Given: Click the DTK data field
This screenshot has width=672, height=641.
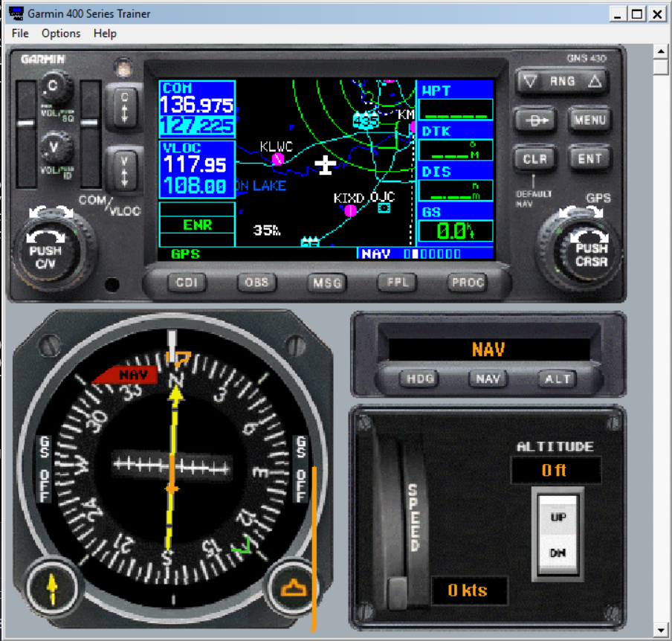Looking at the screenshot, I should pos(456,149).
